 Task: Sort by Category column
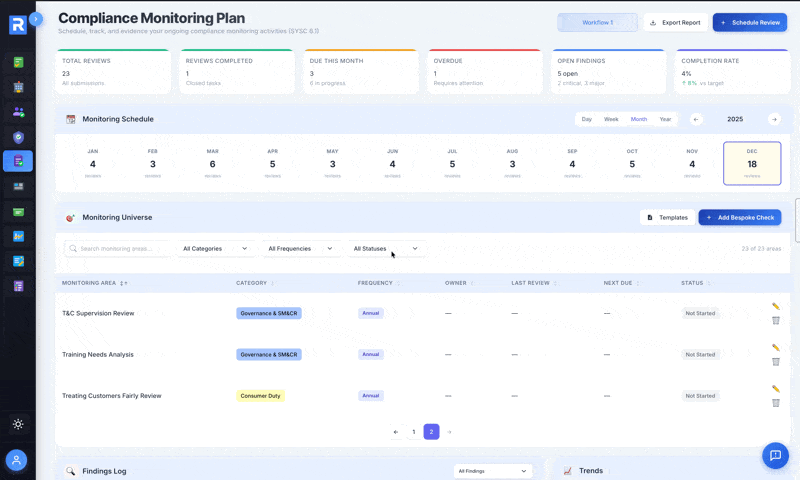(255, 283)
